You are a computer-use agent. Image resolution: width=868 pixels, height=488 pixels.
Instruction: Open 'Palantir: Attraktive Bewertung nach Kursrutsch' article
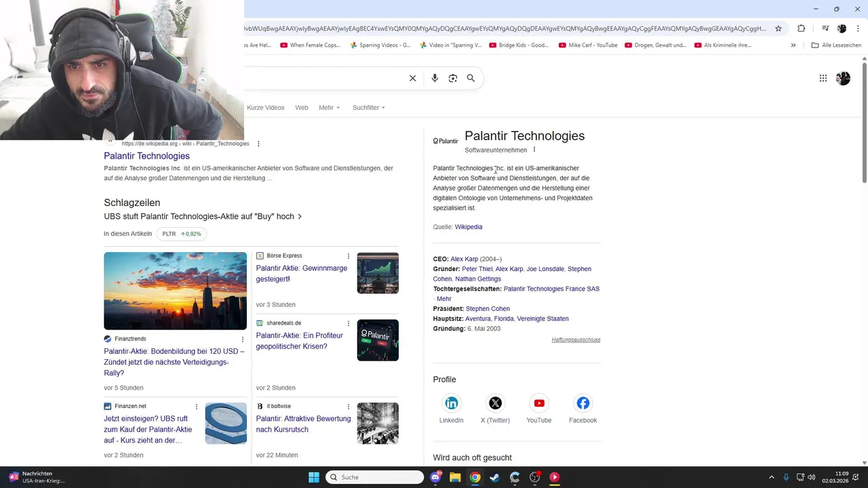(x=303, y=424)
